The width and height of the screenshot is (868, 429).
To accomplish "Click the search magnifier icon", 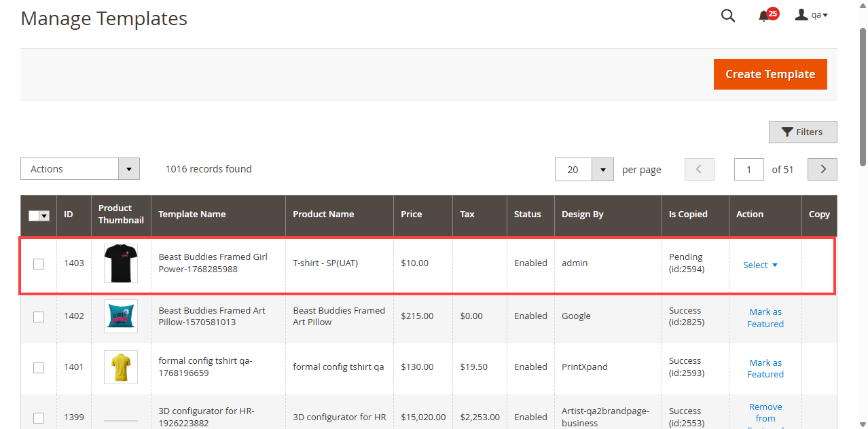I will 727,16.
